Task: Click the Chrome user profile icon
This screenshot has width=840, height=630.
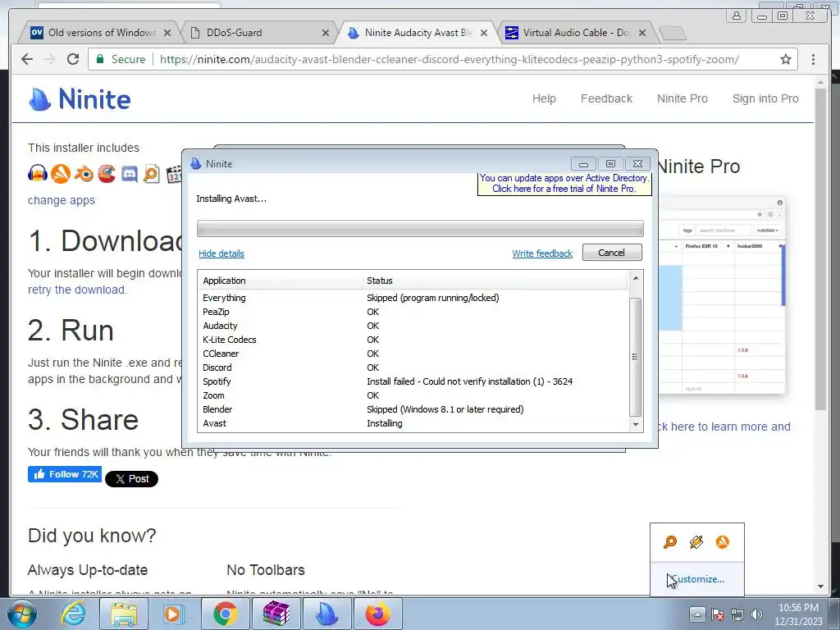Action: (737, 16)
